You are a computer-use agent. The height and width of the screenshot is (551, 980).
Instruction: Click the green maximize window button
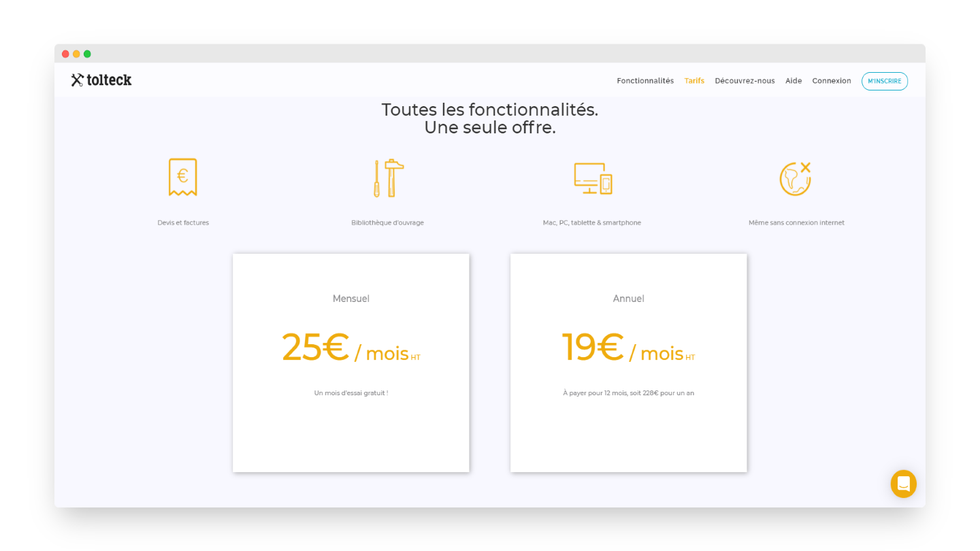pos(87,54)
